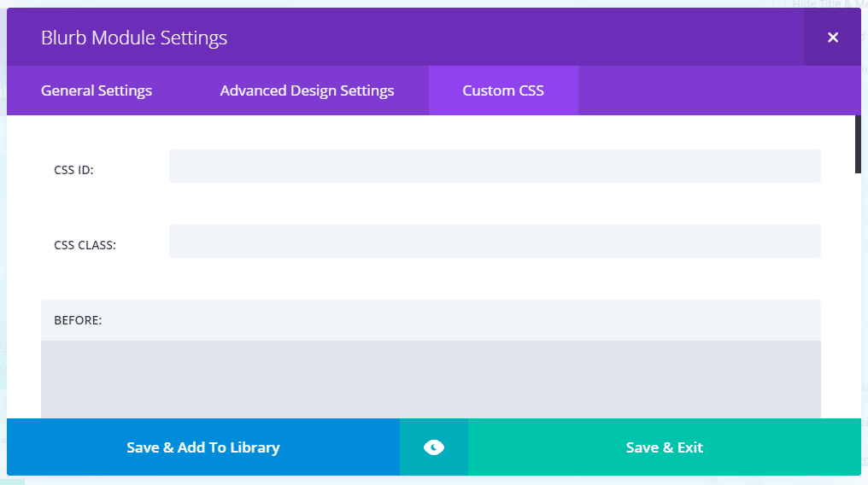Click the Blurb Module Settings title text

coord(134,38)
